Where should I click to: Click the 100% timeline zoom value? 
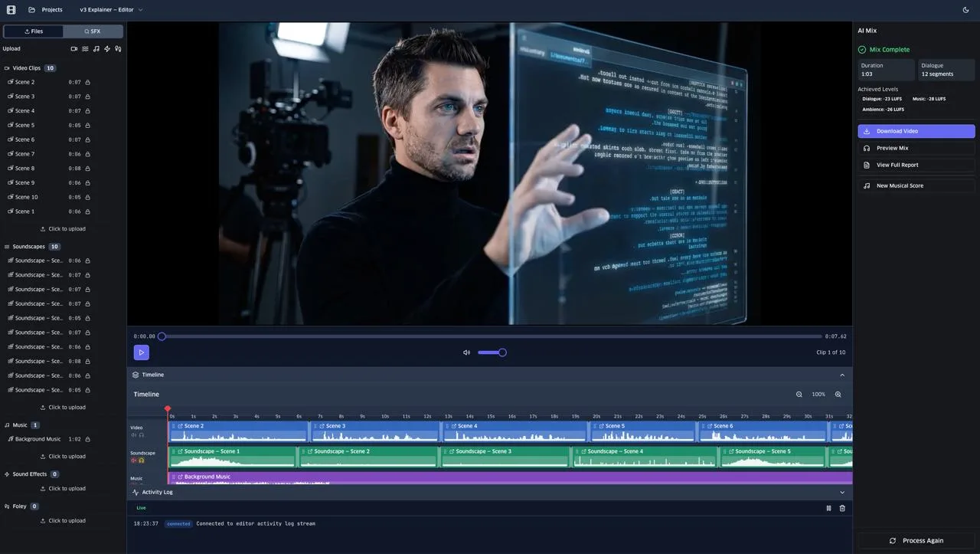click(818, 395)
